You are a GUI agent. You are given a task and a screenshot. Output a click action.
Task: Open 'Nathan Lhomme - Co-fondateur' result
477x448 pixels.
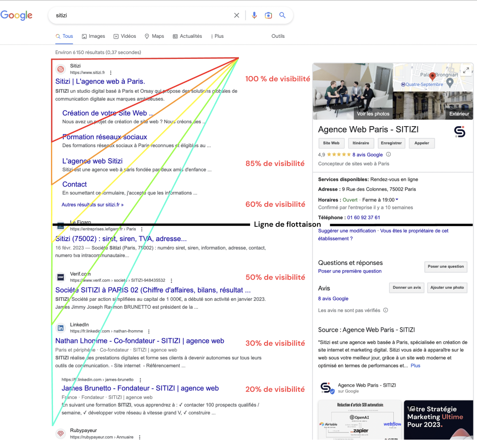[140, 341]
